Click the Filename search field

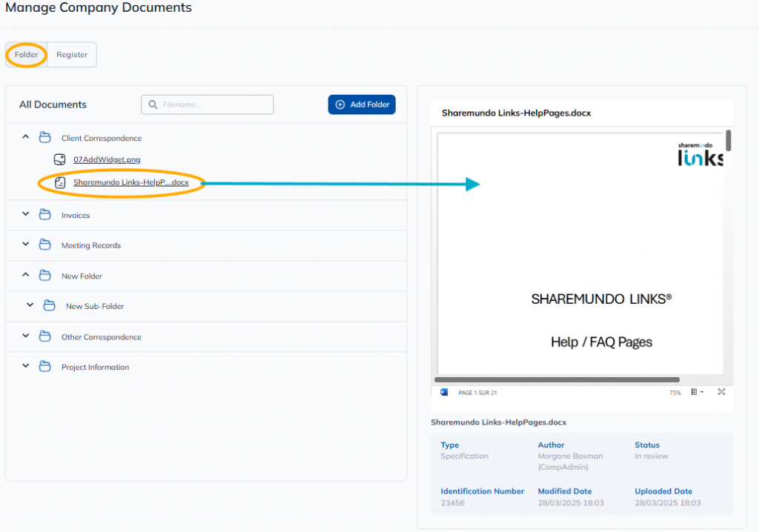(x=208, y=104)
